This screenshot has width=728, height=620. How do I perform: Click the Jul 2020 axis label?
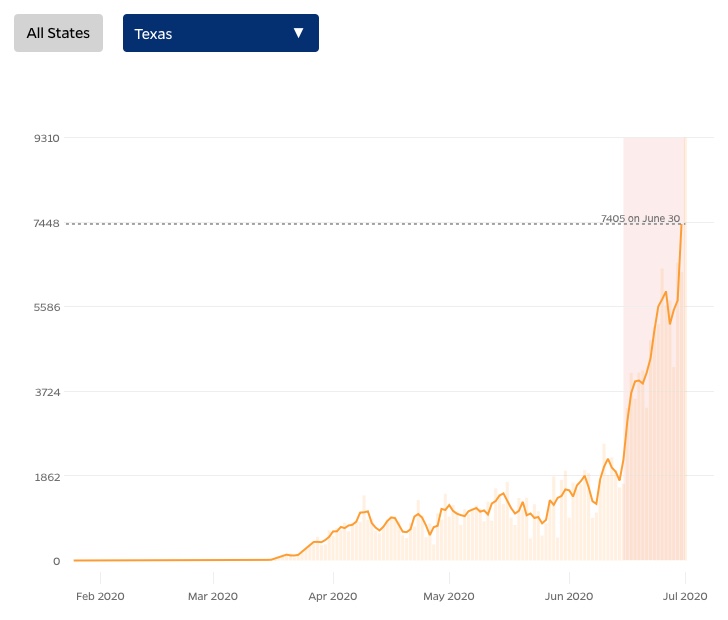click(685, 596)
